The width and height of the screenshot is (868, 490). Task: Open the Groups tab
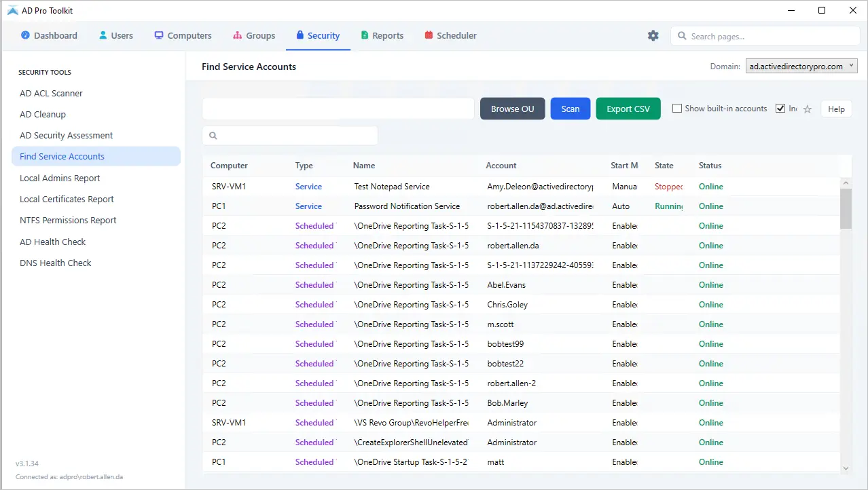(x=254, y=35)
